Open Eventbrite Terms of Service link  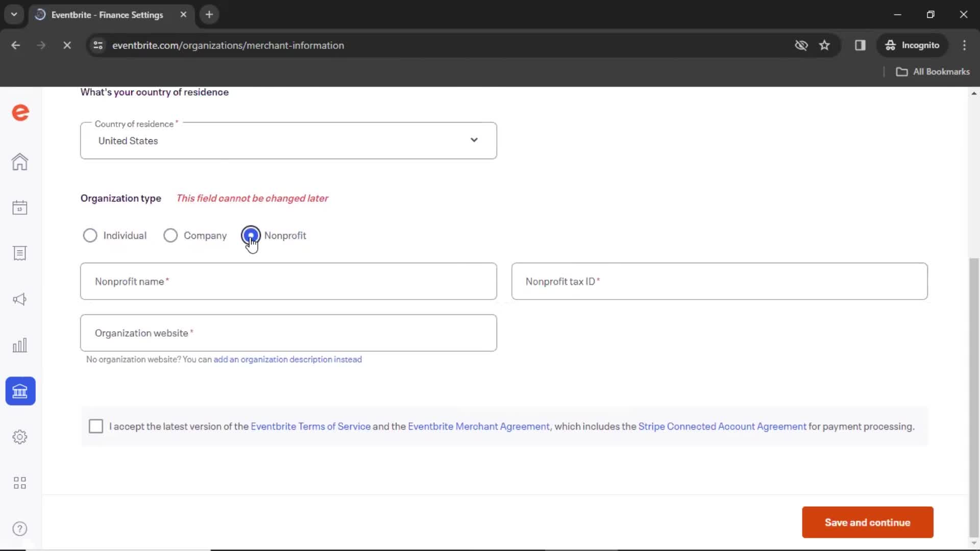310,427
